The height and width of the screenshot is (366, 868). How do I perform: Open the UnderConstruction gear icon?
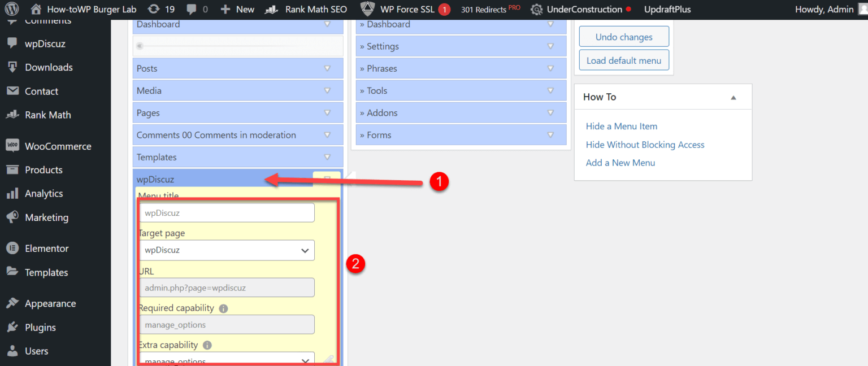(536, 9)
